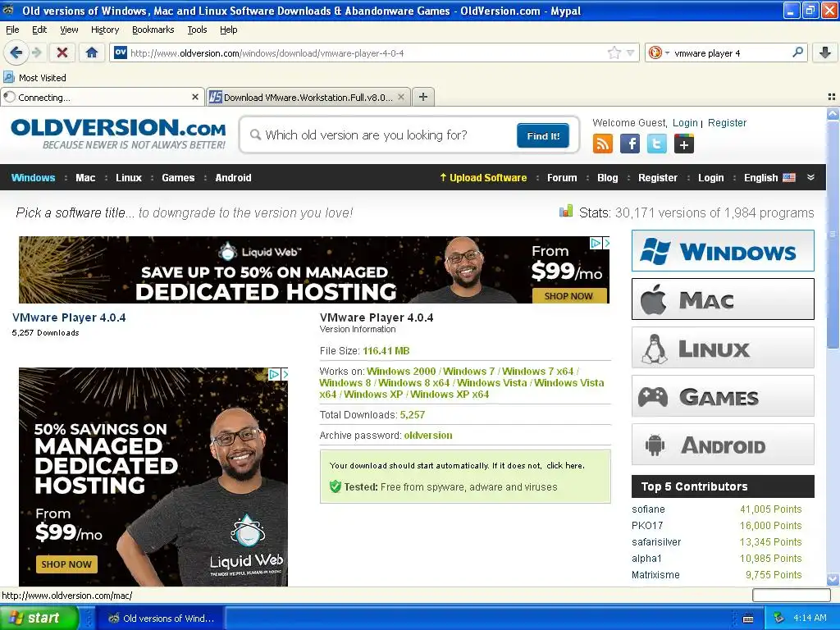Click the Register link near Welcome Guest
The image size is (840, 630).
(727, 123)
